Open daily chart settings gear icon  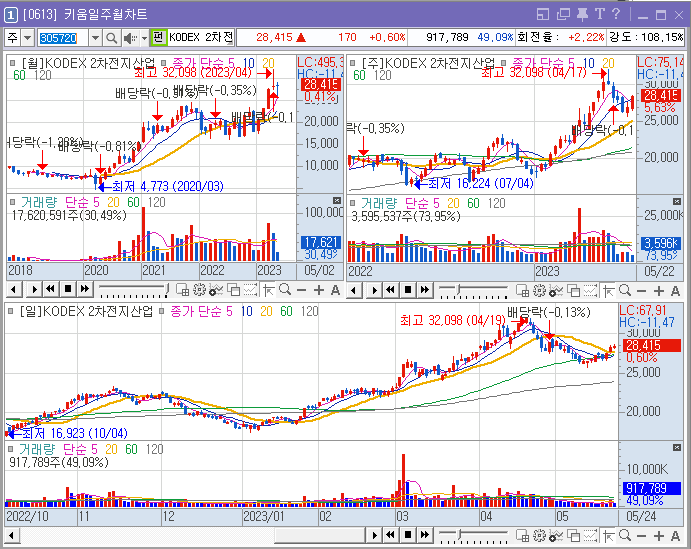coord(539,535)
